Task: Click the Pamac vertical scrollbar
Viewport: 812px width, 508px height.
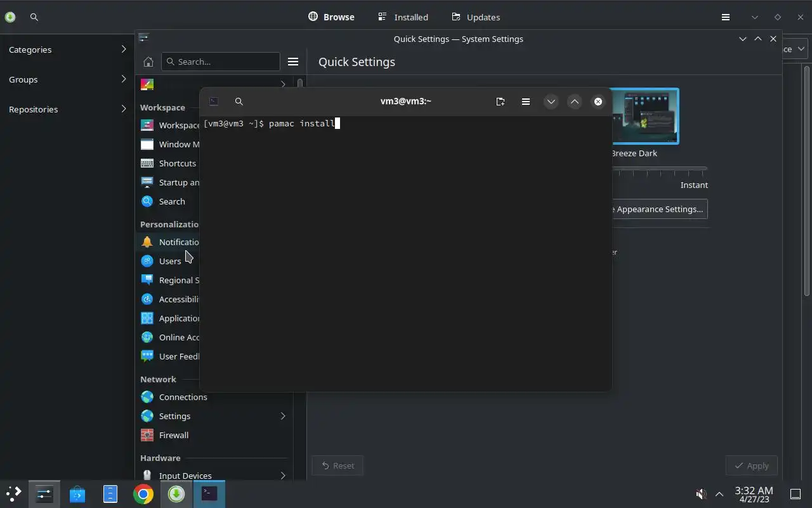Action: click(x=807, y=180)
